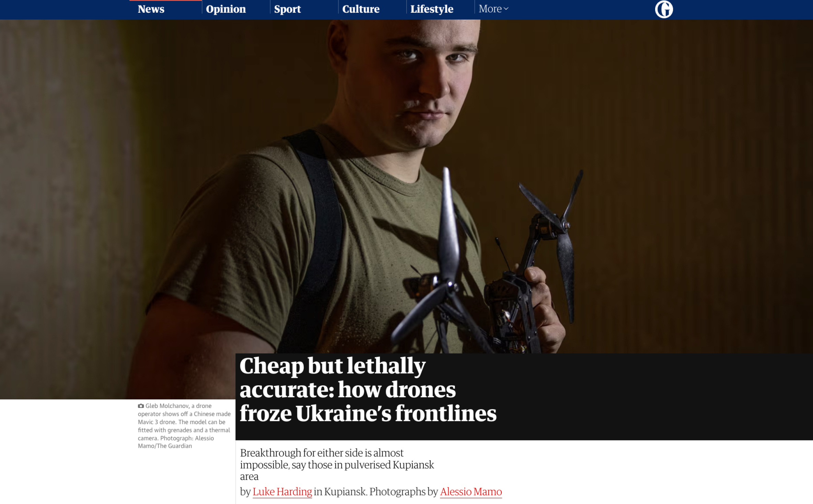The image size is (813, 504).
Task: Click the Gleb Molchanov photo caption text
Action: (184, 426)
